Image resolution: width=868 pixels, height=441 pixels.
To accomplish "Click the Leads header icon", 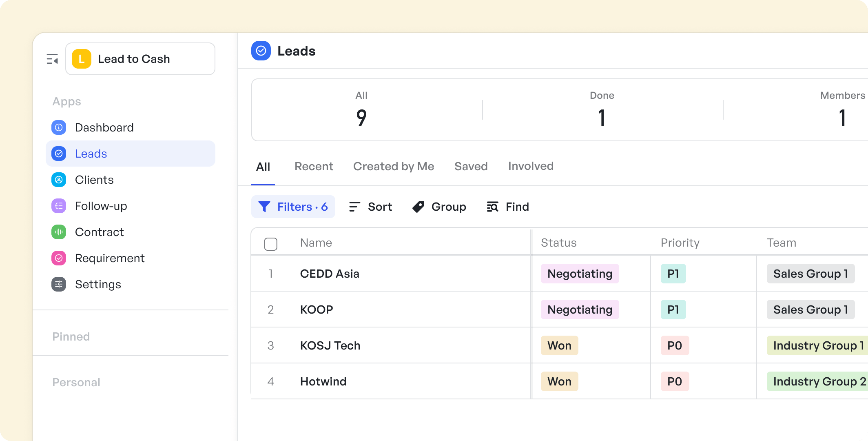I will click(x=261, y=51).
